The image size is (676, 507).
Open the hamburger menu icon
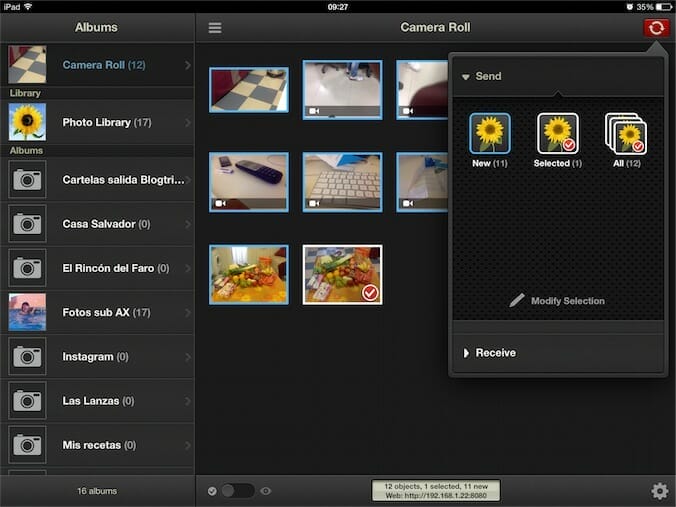click(215, 28)
